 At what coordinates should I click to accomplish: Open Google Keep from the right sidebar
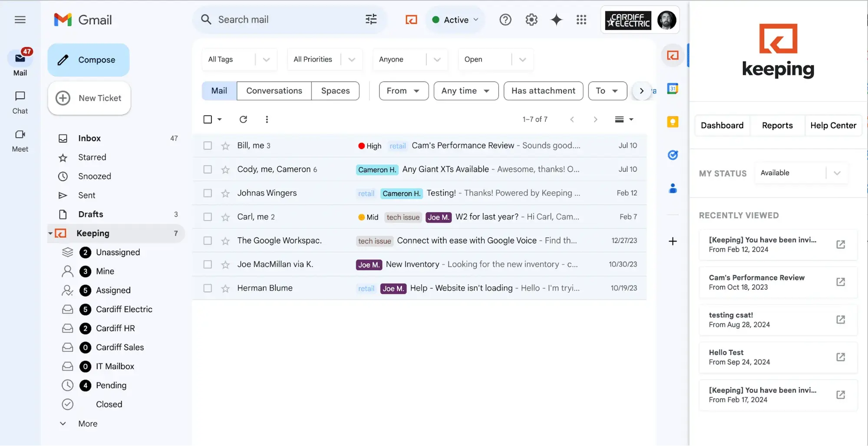pyautogui.click(x=673, y=122)
